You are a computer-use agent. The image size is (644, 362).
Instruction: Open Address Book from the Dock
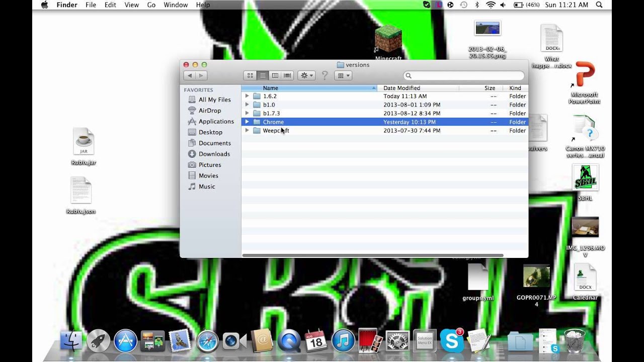click(x=262, y=341)
